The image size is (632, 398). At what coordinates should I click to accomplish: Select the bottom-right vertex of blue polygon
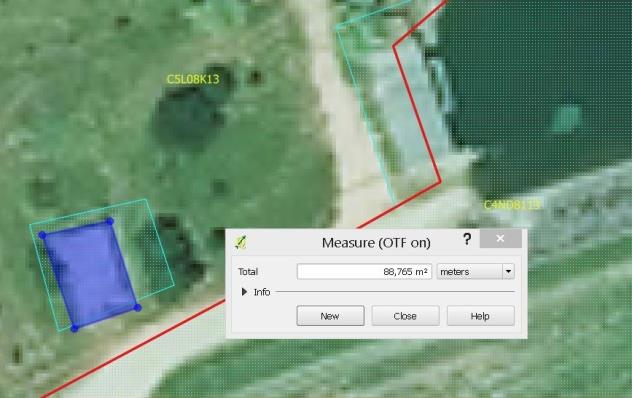click(x=137, y=308)
